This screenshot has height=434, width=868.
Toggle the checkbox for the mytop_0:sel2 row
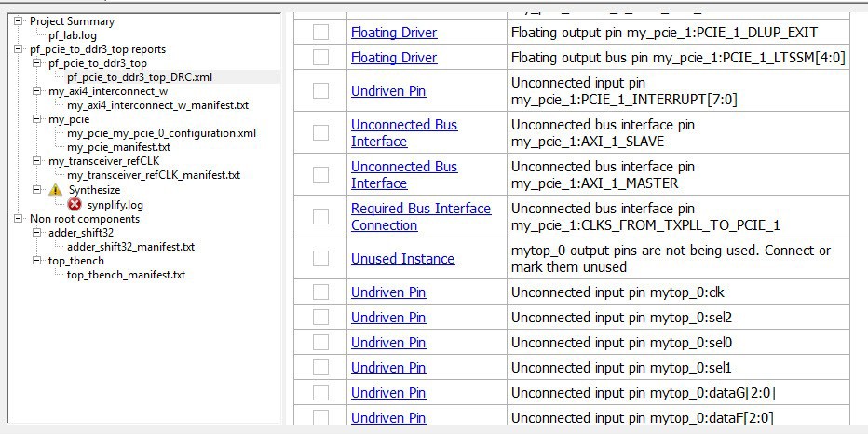320,317
